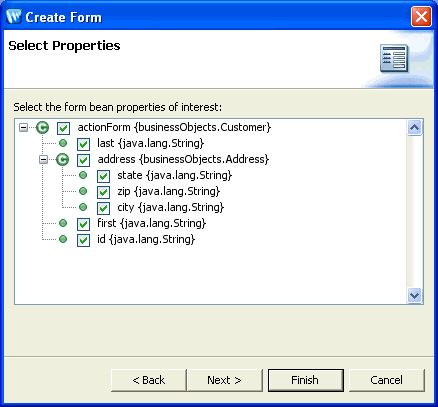Select the zip {java.lang.String} row

(x=169, y=191)
